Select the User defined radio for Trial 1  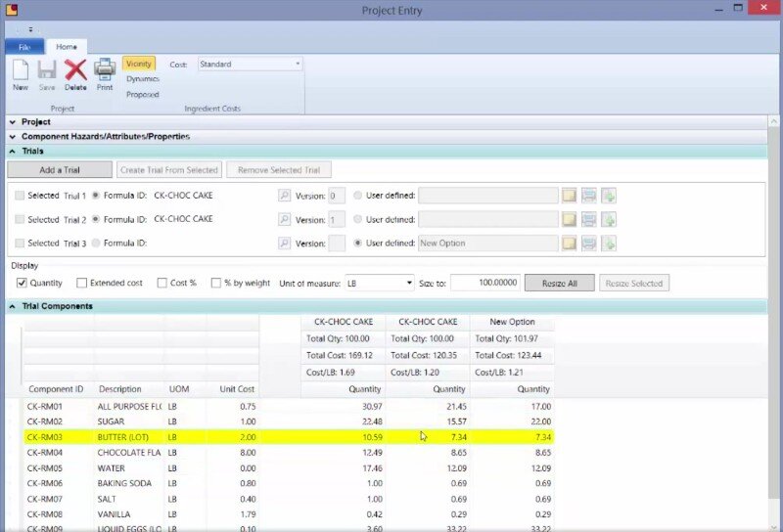pos(357,196)
